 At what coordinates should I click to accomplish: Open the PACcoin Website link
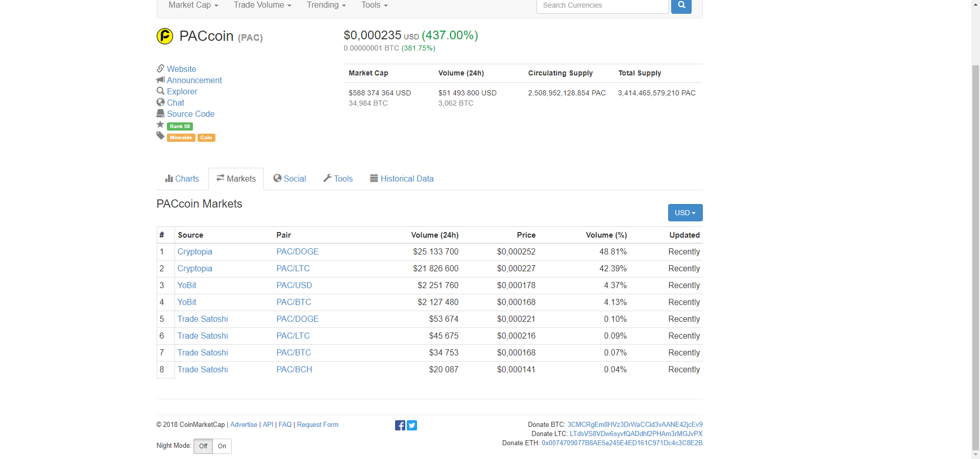(x=181, y=69)
